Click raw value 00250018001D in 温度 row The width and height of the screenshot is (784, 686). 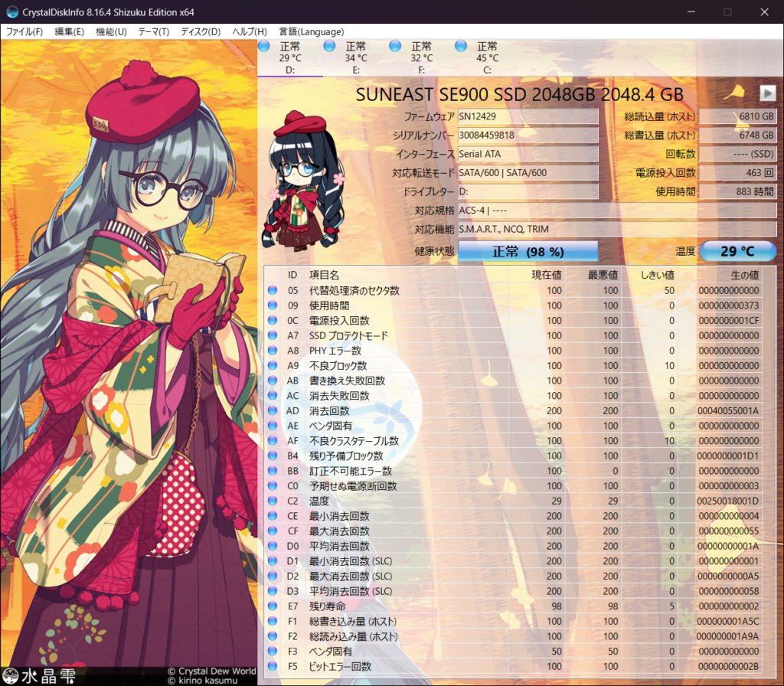pos(728,501)
